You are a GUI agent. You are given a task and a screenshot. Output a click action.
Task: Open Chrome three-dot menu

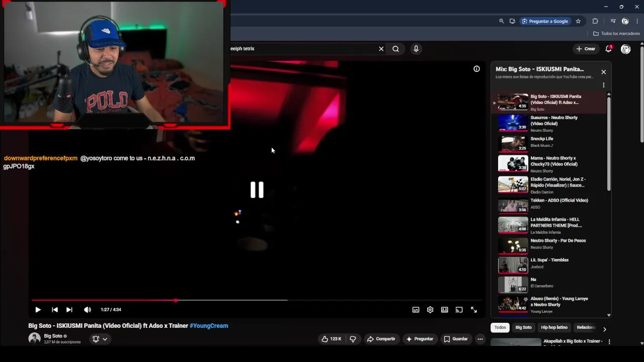coord(638,21)
